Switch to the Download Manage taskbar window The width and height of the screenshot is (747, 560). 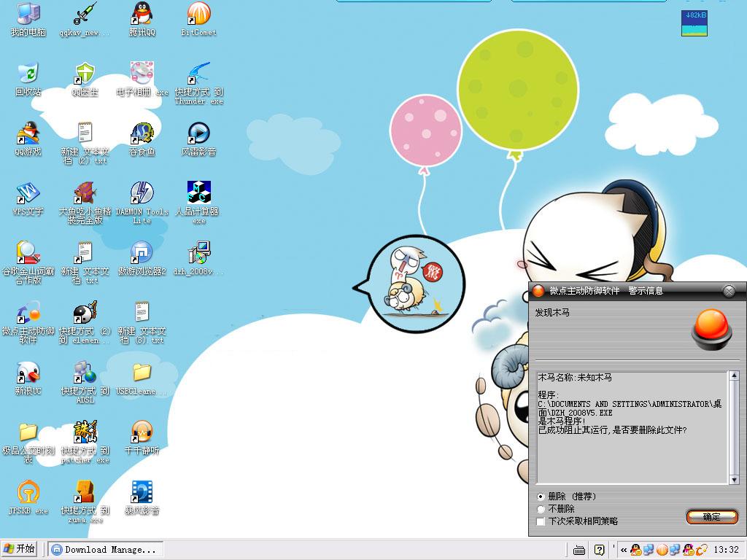point(105,550)
